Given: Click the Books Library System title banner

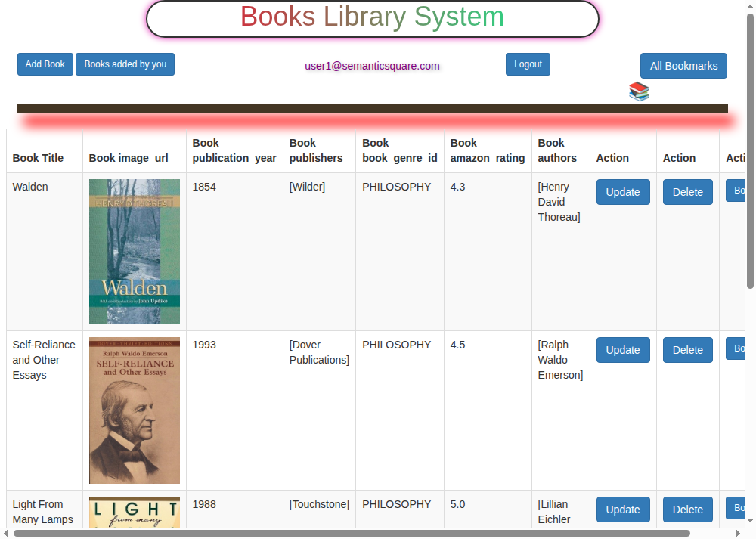Looking at the screenshot, I should (372, 19).
